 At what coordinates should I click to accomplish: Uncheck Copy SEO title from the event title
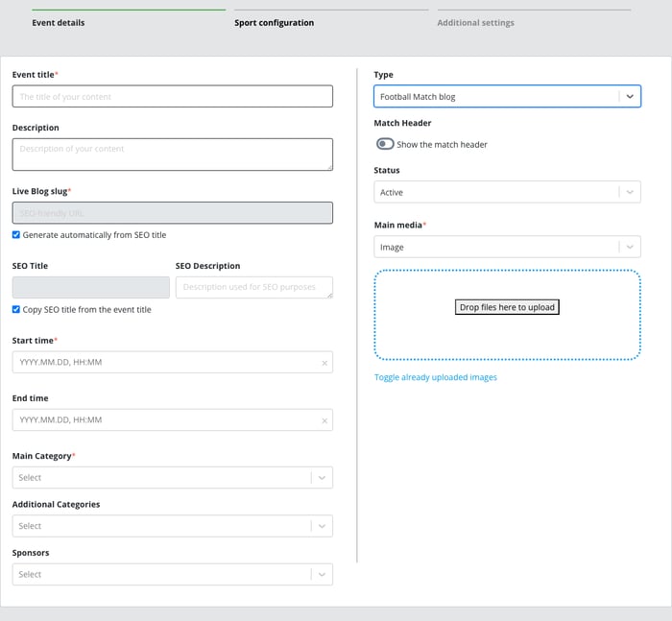(16, 309)
